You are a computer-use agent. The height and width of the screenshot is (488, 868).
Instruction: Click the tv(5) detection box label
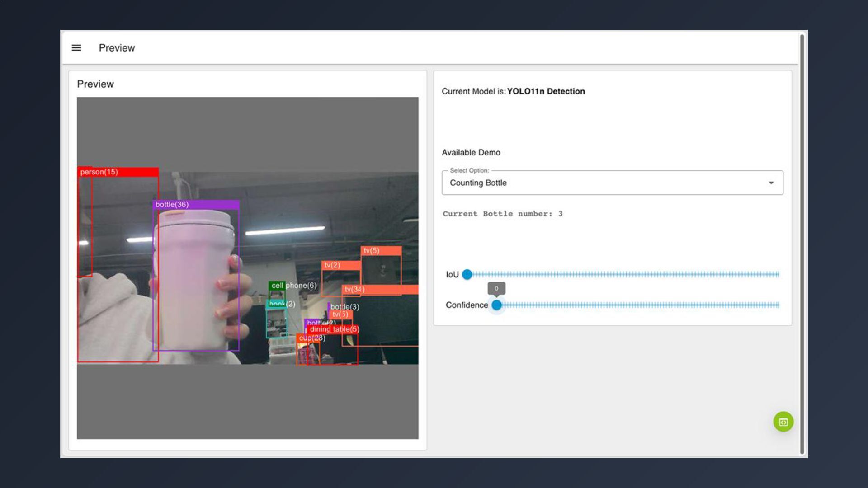(x=372, y=251)
